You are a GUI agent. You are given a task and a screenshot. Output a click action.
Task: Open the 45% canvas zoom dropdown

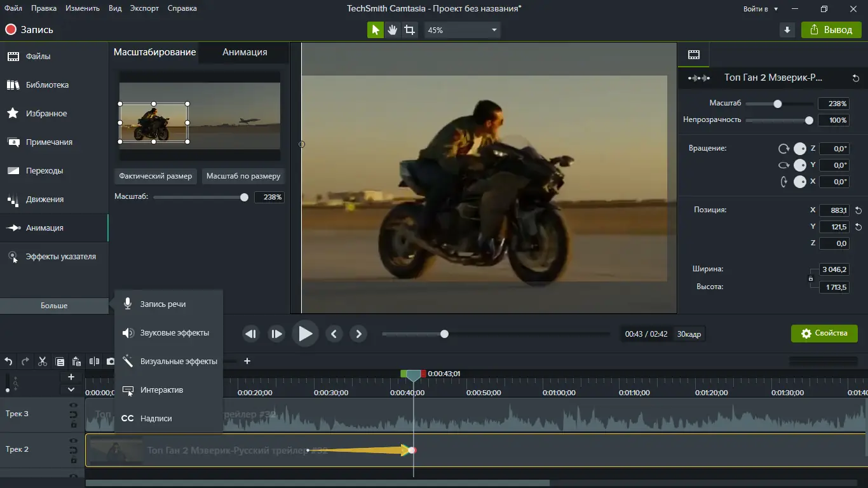[x=462, y=30]
